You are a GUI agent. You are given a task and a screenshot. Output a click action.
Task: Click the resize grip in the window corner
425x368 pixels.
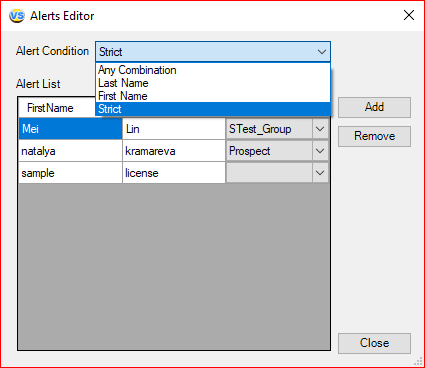pos(418,362)
